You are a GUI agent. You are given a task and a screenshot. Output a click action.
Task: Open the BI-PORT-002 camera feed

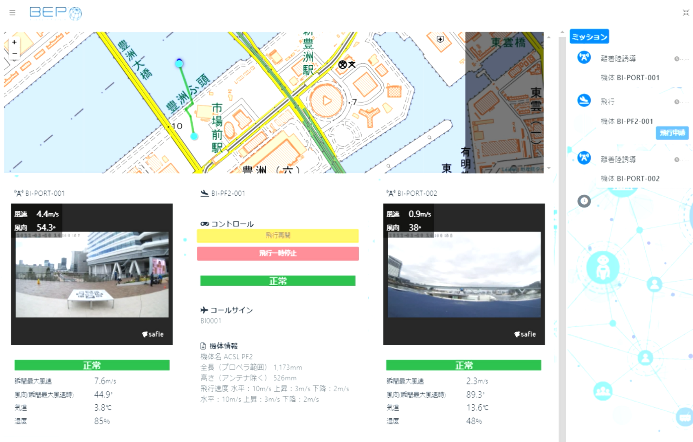click(464, 274)
